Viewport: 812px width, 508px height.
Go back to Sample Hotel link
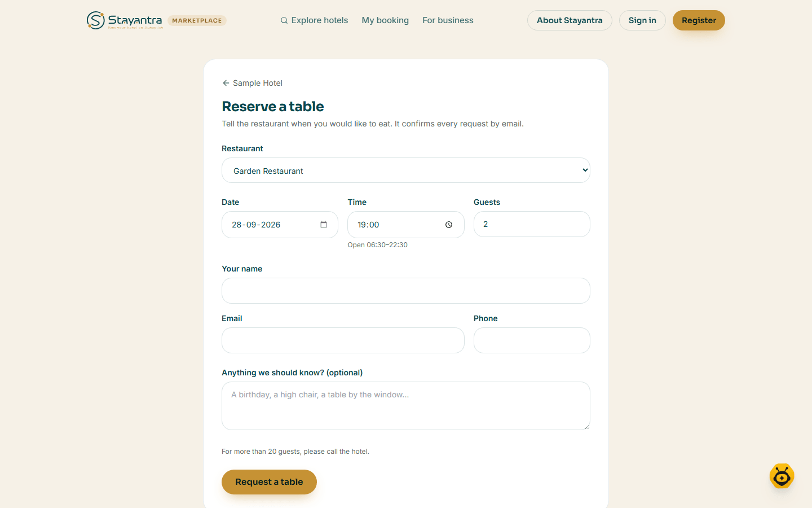tap(252, 83)
